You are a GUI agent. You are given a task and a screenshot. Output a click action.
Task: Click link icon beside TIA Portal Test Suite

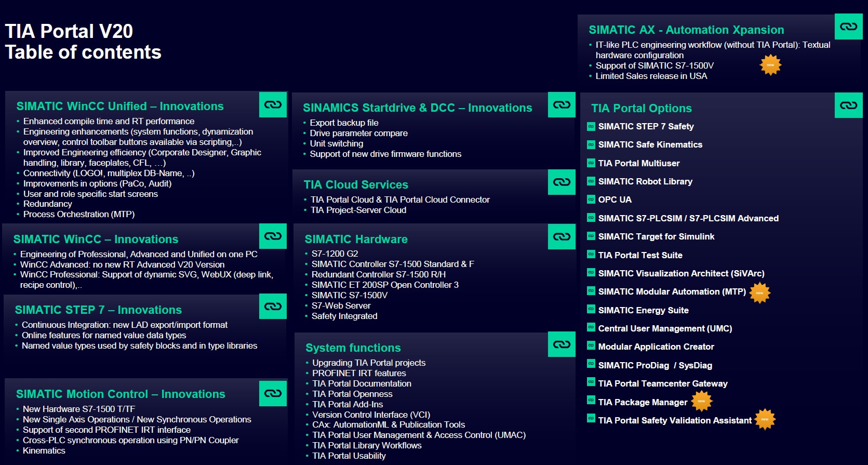pos(591,254)
